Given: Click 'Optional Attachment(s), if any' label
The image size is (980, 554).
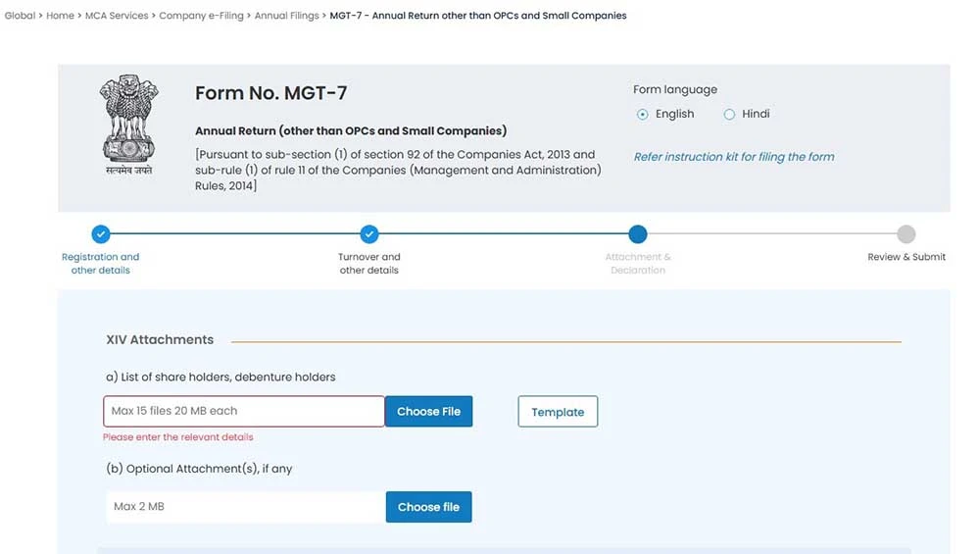Looking at the screenshot, I should (x=199, y=469).
